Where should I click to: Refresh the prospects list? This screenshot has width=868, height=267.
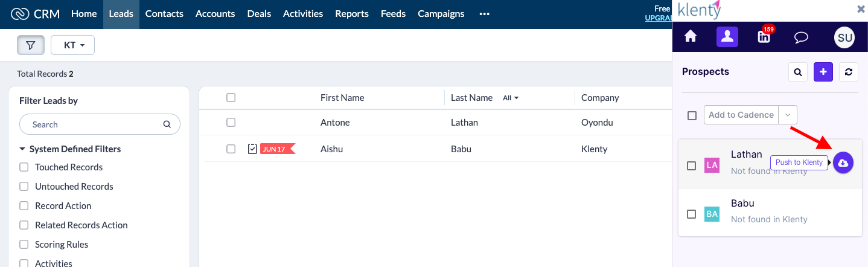[x=849, y=72]
